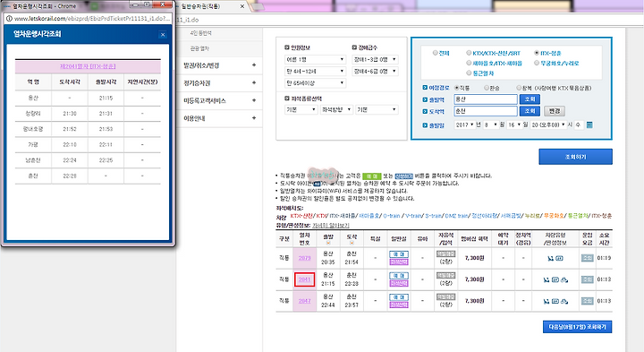The width and height of the screenshot is (644, 352).
Task: Close the train timetable popup with the blue X
Action: pyautogui.click(x=163, y=35)
